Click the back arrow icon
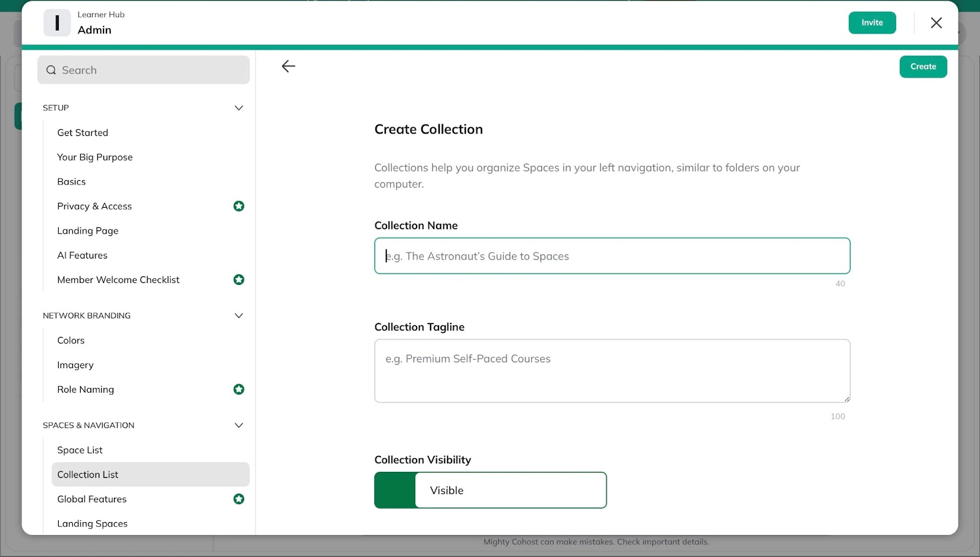Screen dimensions: 980x557 [288, 66]
